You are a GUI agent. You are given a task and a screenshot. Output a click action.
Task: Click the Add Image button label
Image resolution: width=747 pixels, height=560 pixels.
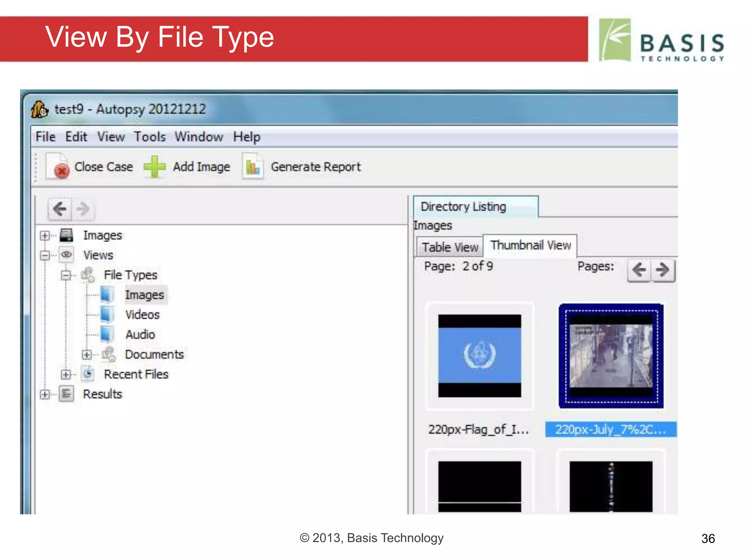(202, 167)
